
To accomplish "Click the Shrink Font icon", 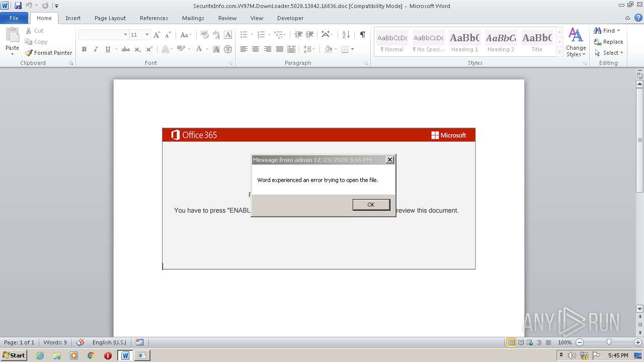I will [x=168, y=35].
